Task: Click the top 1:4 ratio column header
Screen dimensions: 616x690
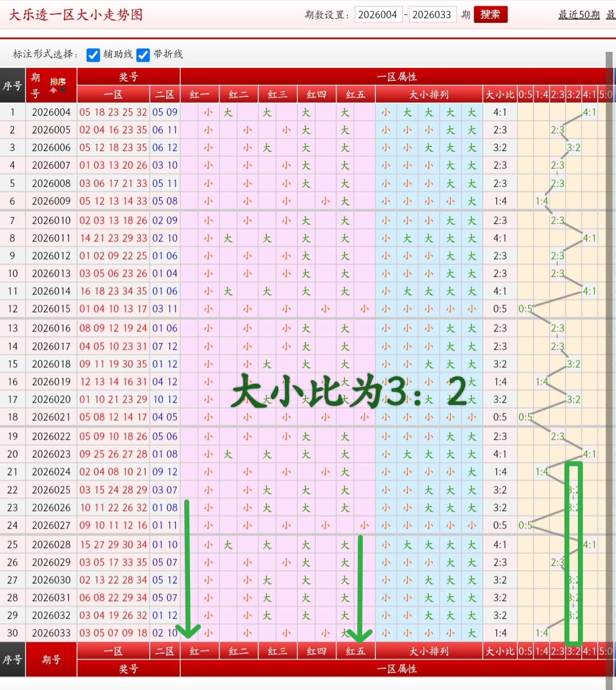Action: 541,94
